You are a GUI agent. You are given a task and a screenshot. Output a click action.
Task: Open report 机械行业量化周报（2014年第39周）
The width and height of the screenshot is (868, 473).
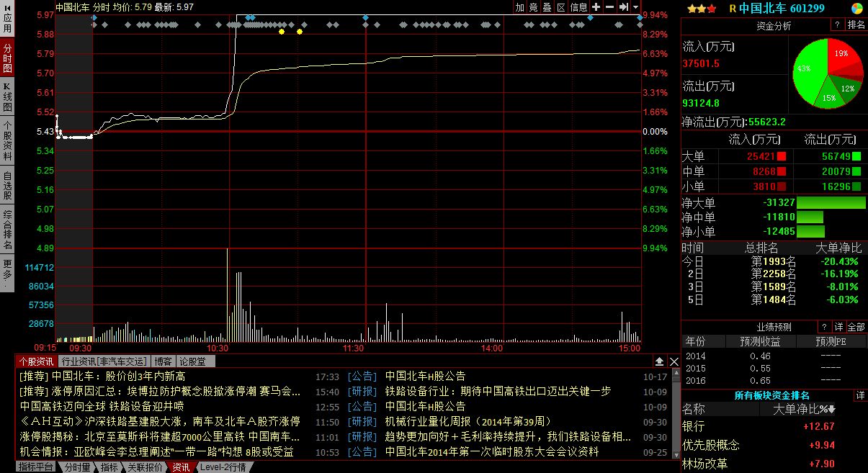click(468, 421)
